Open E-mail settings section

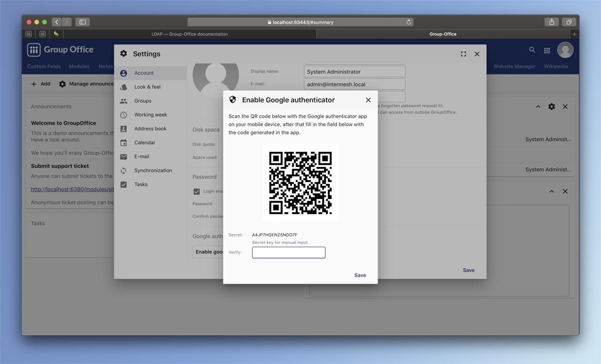[150, 157]
